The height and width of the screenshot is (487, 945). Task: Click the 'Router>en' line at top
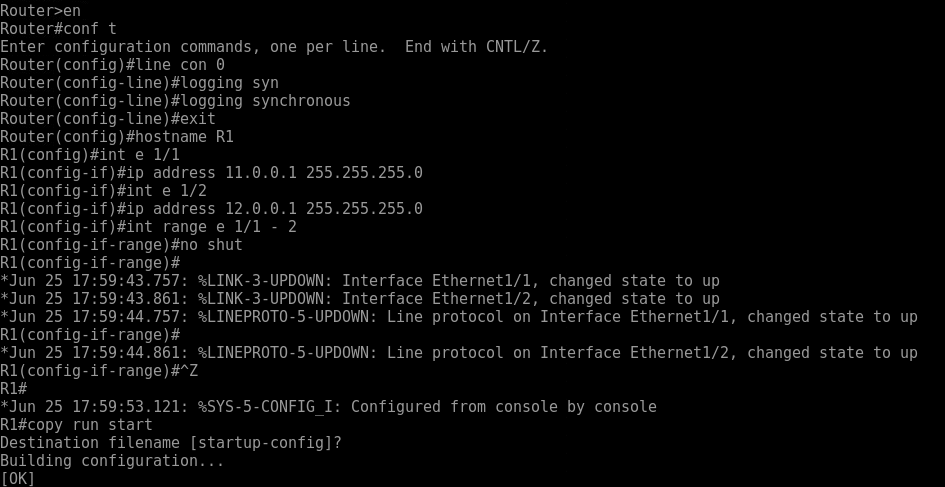click(40, 11)
